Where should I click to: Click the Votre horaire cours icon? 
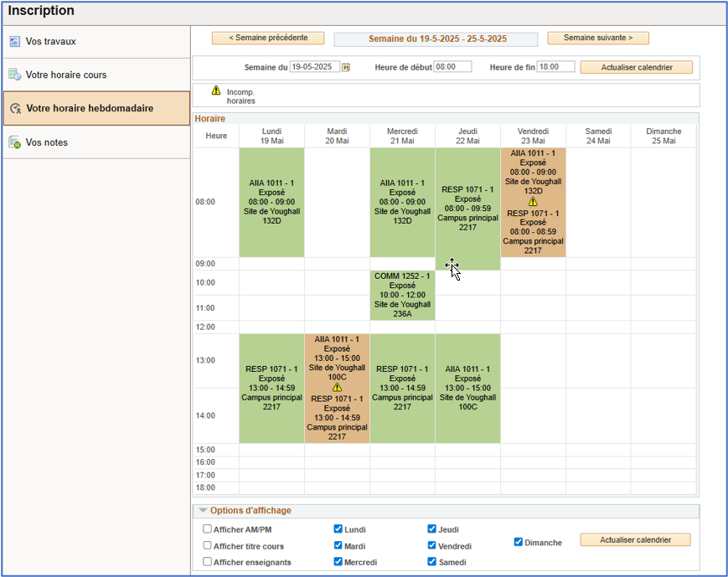(x=14, y=75)
